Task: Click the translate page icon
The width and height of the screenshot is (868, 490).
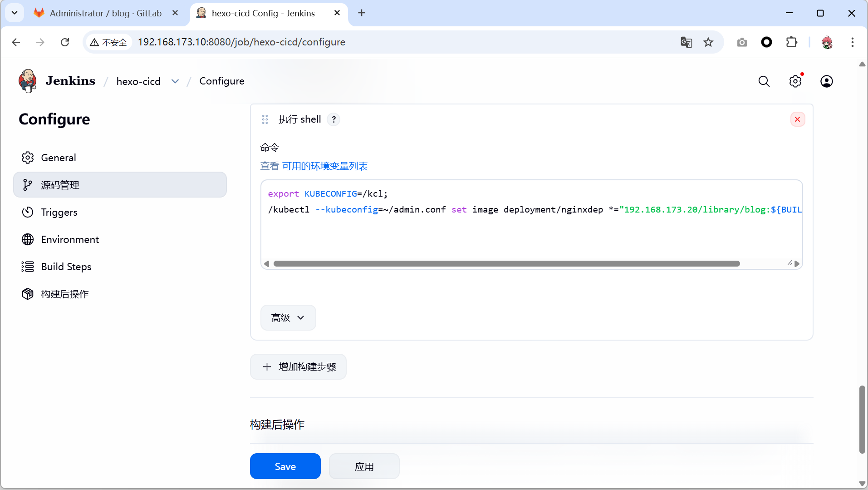Action: [x=686, y=42]
